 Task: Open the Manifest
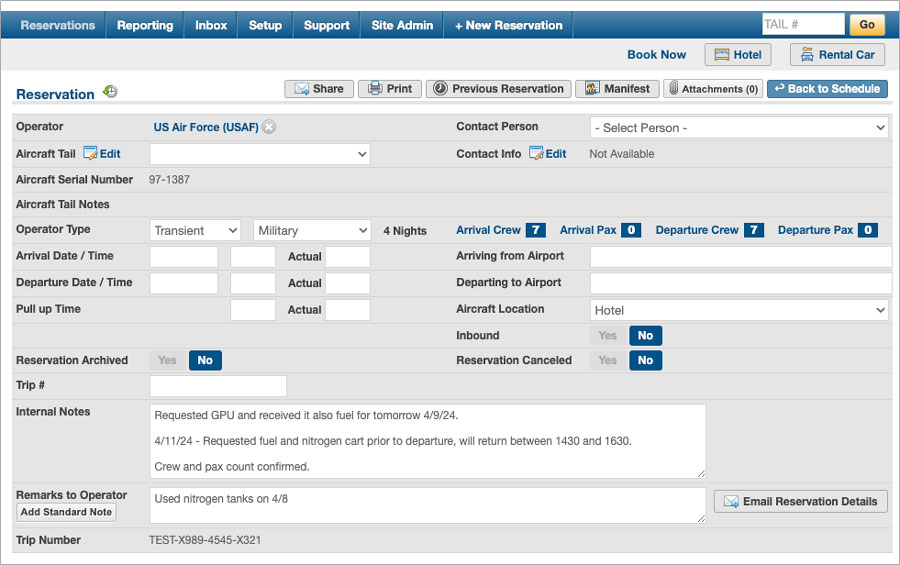click(617, 89)
